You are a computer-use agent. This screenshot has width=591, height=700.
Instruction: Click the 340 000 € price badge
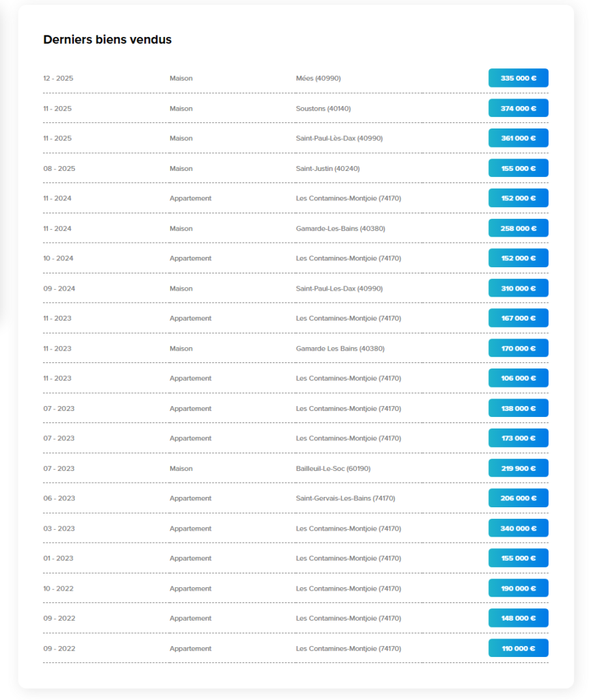point(518,528)
